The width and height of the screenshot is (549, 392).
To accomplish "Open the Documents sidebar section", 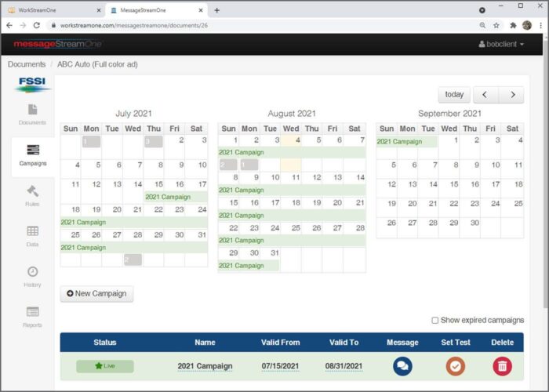I will click(32, 114).
